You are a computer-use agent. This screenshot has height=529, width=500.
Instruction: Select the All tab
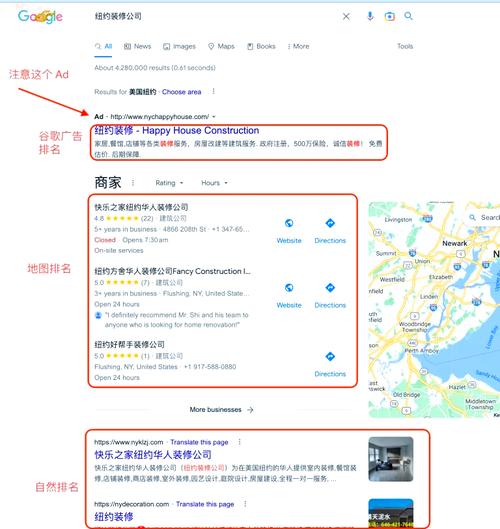pyautogui.click(x=104, y=46)
